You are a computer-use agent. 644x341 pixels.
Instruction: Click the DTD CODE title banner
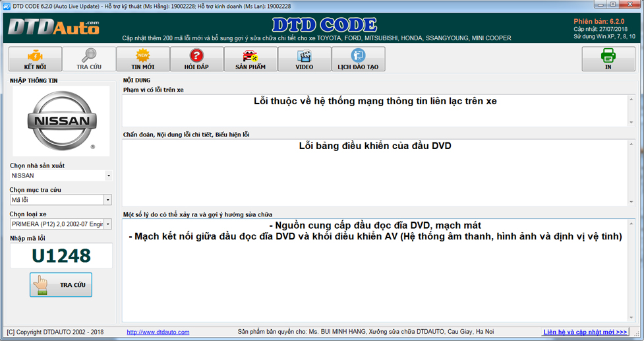click(x=324, y=25)
